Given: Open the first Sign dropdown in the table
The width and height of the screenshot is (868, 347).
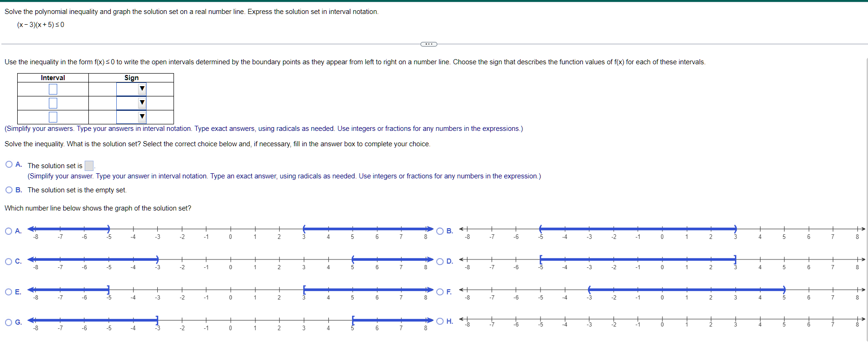Looking at the screenshot, I should click(141, 88).
